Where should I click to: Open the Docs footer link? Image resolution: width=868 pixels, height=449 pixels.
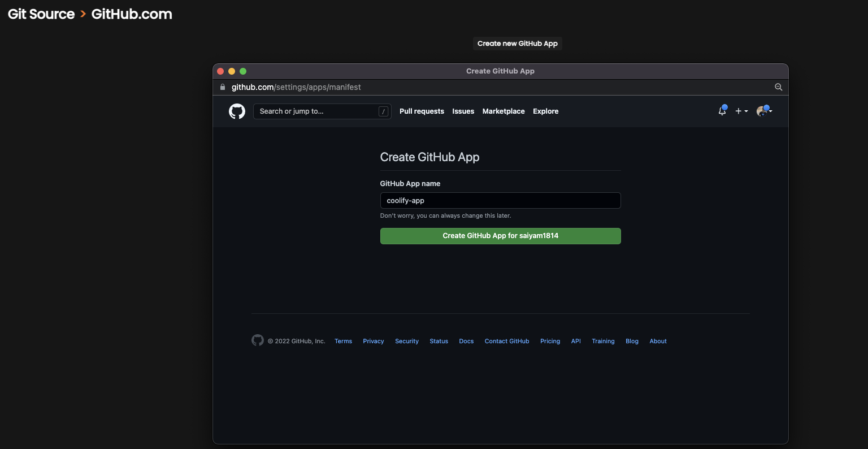(466, 341)
